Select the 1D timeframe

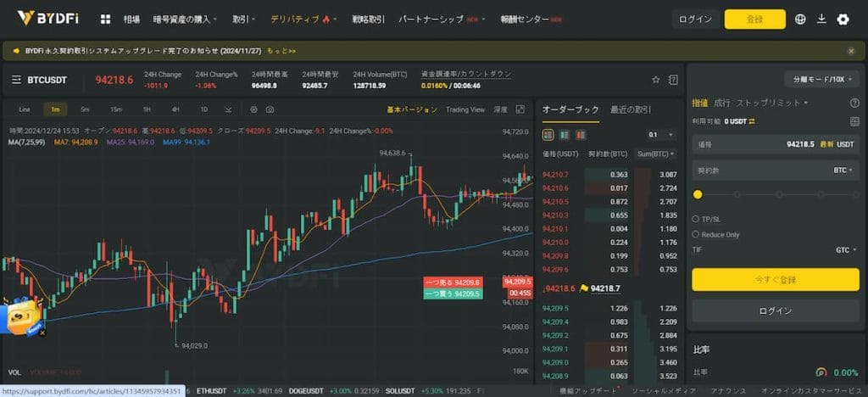pos(203,109)
